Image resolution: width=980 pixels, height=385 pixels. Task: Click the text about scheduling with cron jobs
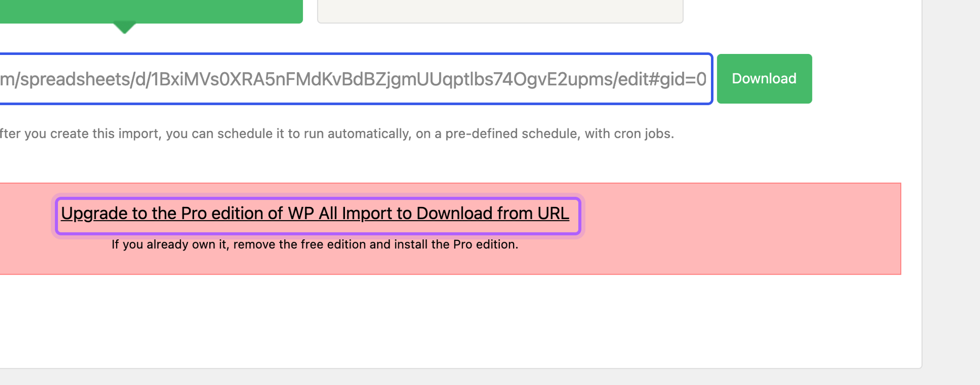tap(337, 133)
